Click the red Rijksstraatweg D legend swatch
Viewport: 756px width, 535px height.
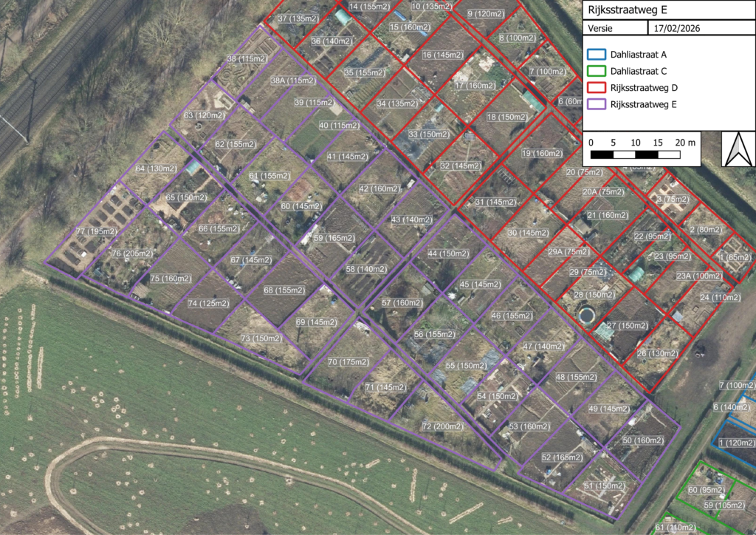click(597, 88)
